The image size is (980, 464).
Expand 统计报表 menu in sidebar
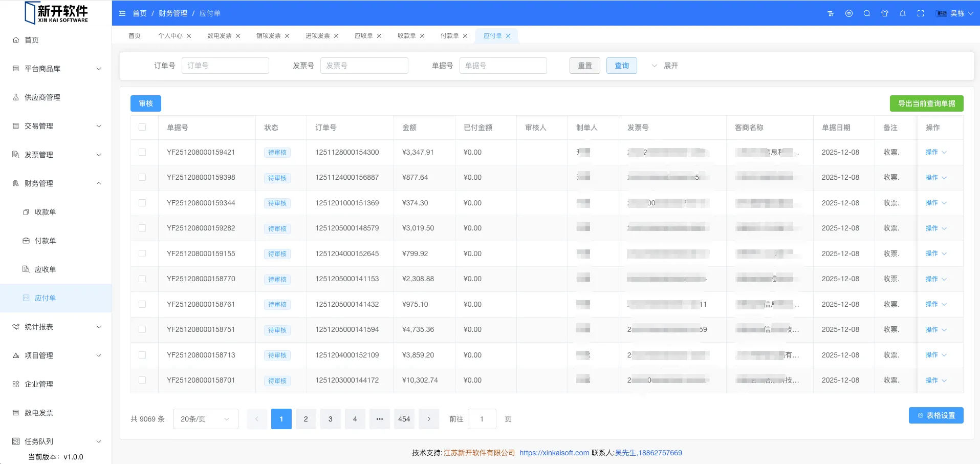click(x=56, y=327)
